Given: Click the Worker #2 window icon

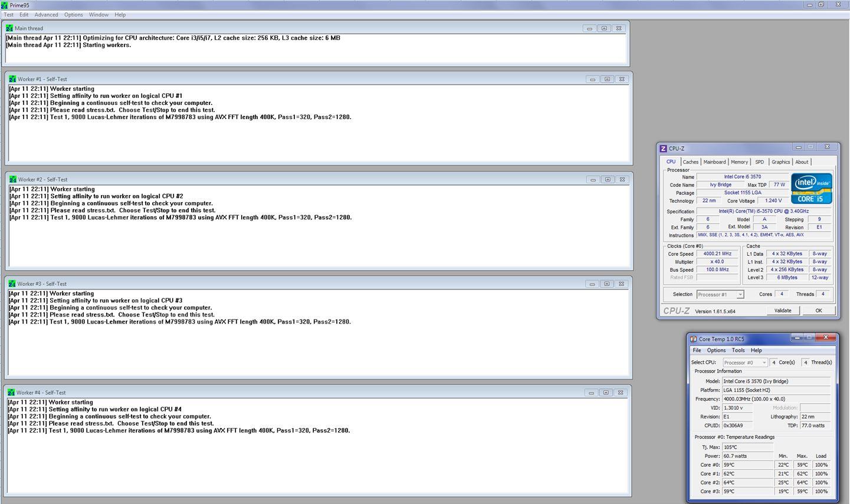Looking at the screenshot, I should coord(12,179).
